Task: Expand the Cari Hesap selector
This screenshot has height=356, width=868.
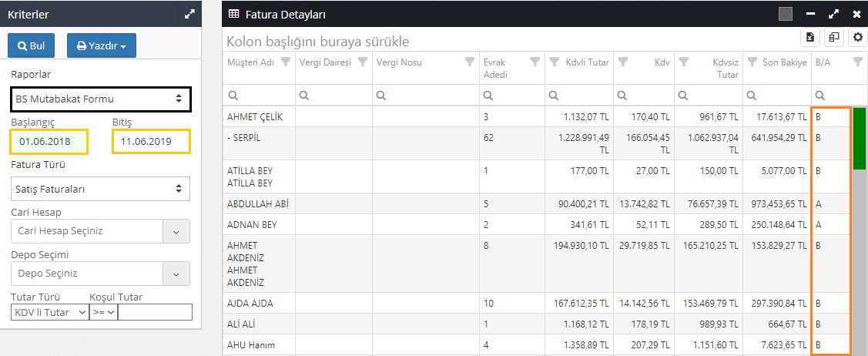Action: [176, 231]
